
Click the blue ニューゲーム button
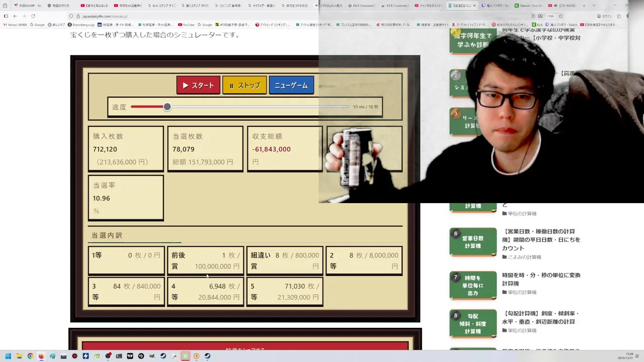tap(291, 85)
